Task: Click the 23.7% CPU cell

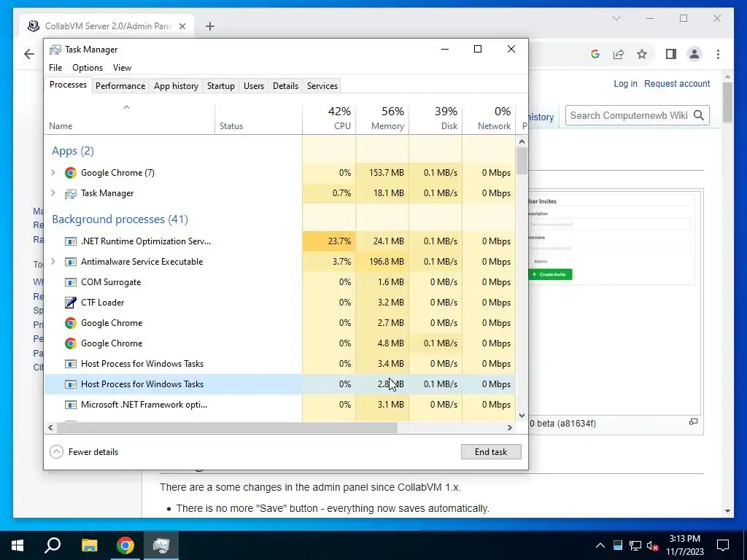Action: pos(329,241)
